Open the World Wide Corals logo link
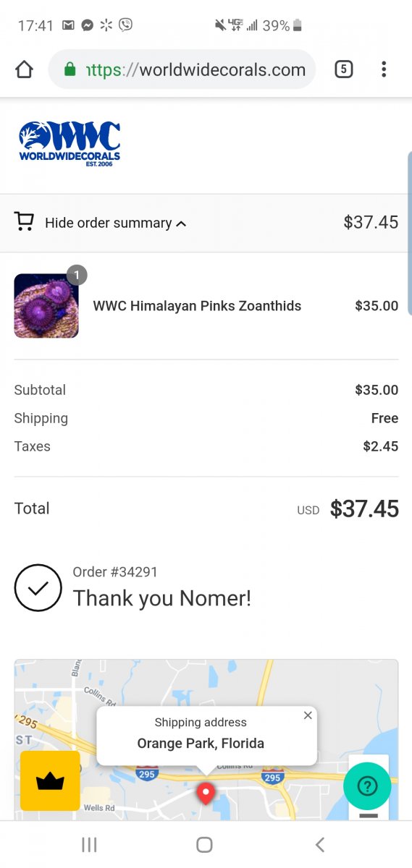 70,144
